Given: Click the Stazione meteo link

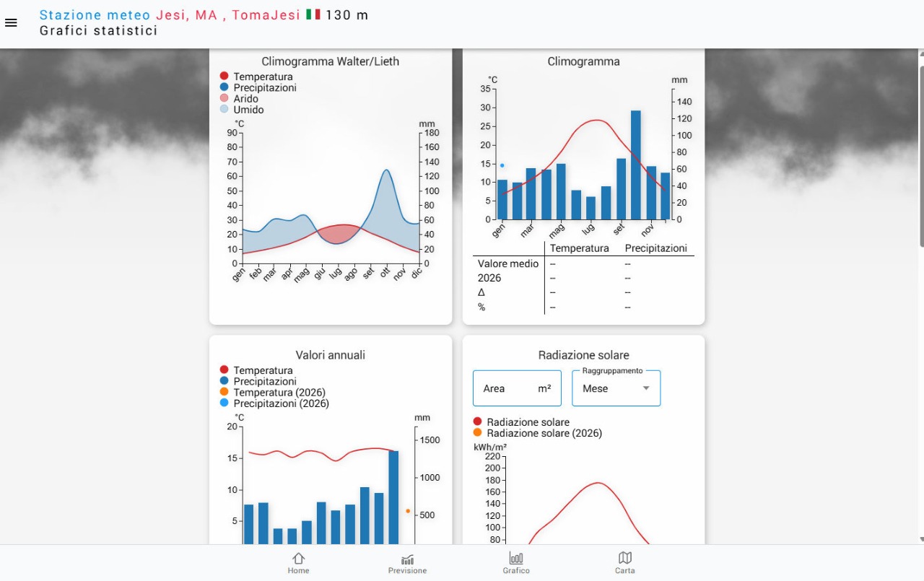Looking at the screenshot, I should 95,15.
